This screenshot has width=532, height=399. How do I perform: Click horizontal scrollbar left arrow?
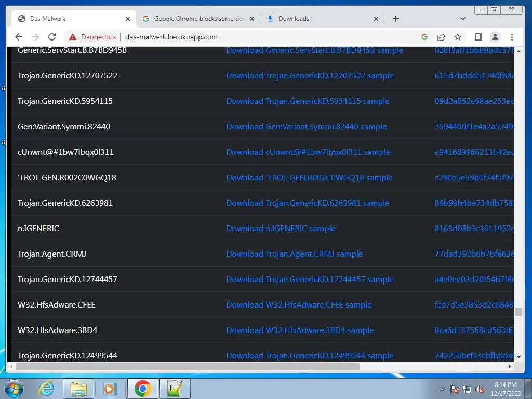(12, 366)
